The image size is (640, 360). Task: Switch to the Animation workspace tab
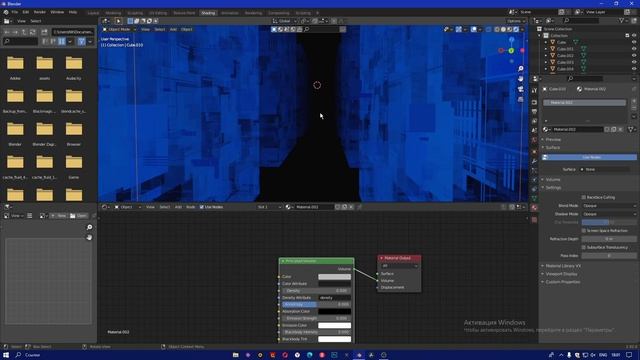[x=229, y=13]
